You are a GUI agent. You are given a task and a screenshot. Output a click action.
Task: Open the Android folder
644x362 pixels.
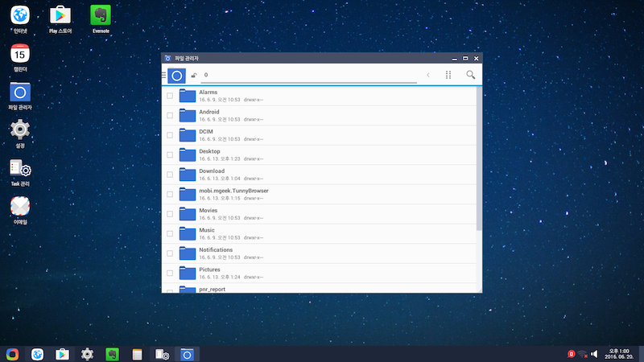pyautogui.click(x=319, y=115)
